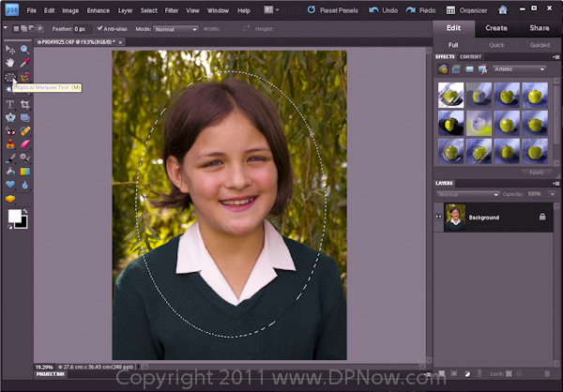The image size is (563, 392).
Task: Pick the Eyedropper tool
Action: click(x=24, y=63)
